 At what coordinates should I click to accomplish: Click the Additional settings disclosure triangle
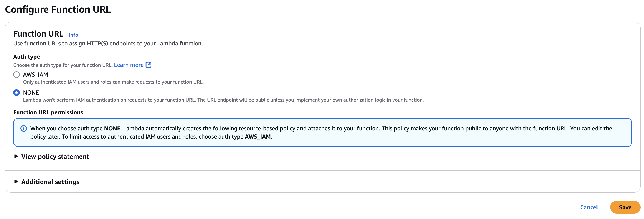coord(16,182)
